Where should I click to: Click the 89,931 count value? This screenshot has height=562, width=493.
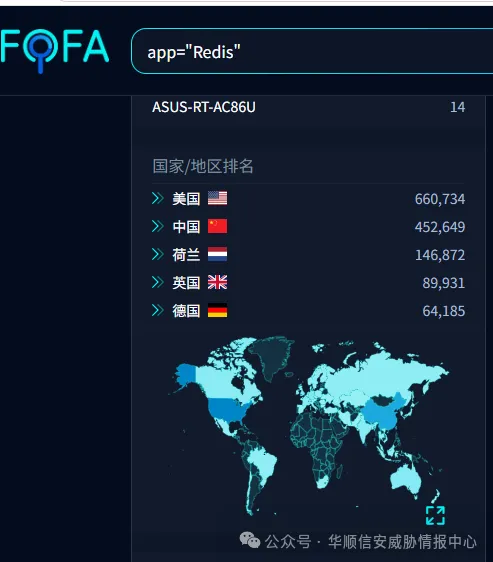(x=444, y=283)
